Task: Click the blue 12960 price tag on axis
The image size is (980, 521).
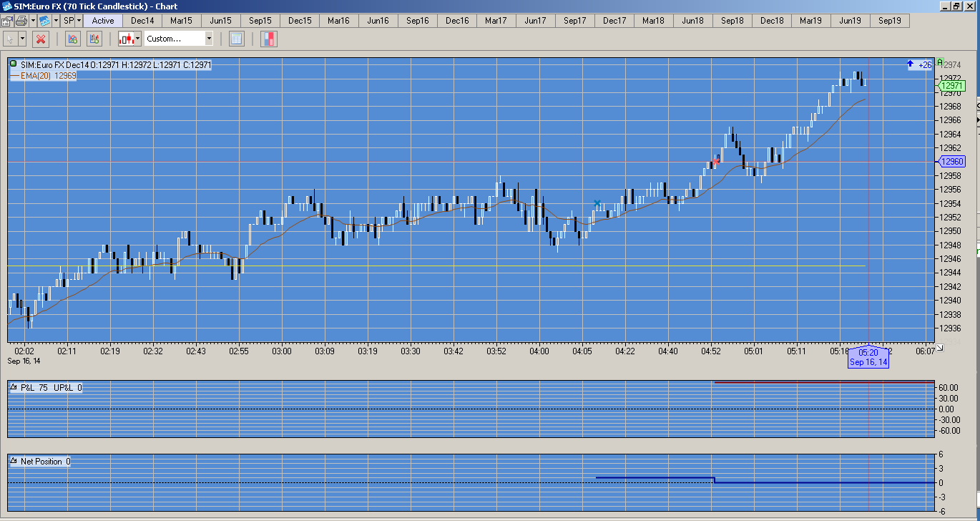Action: tap(952, 162)
